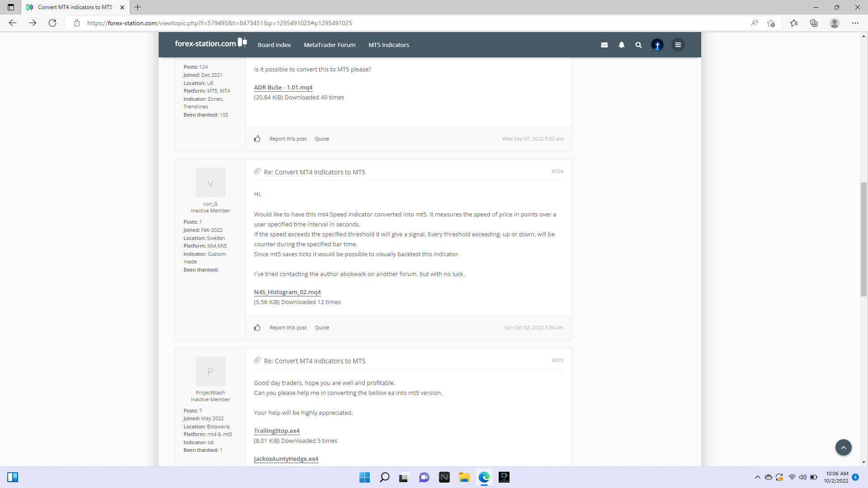Show hidden system tray icons chevron

pos(757,477)
